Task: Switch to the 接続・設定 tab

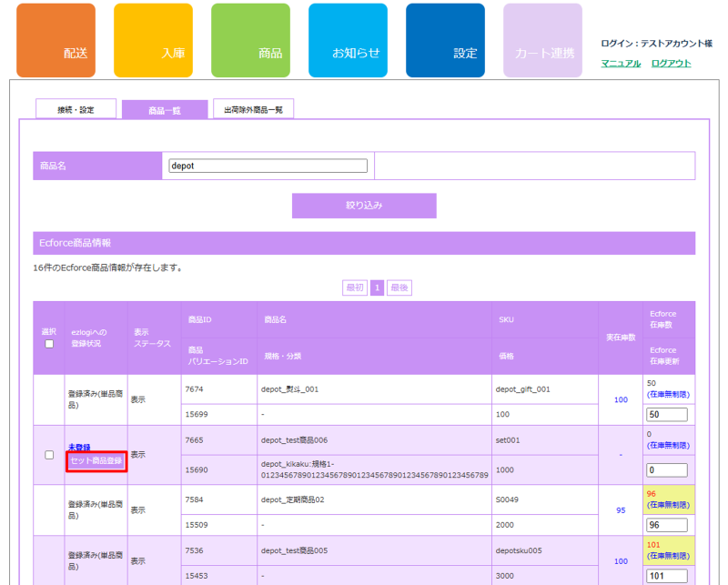Action: 76,109
